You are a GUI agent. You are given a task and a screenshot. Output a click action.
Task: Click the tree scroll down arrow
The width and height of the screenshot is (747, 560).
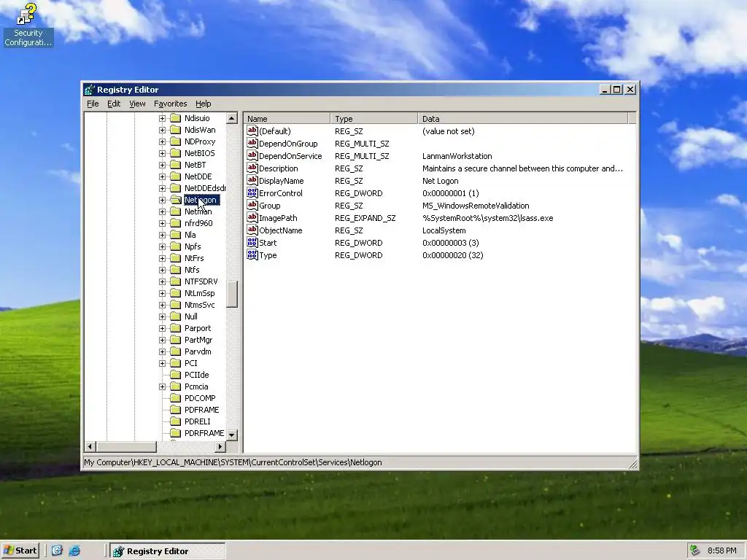[x=231, y=435]
